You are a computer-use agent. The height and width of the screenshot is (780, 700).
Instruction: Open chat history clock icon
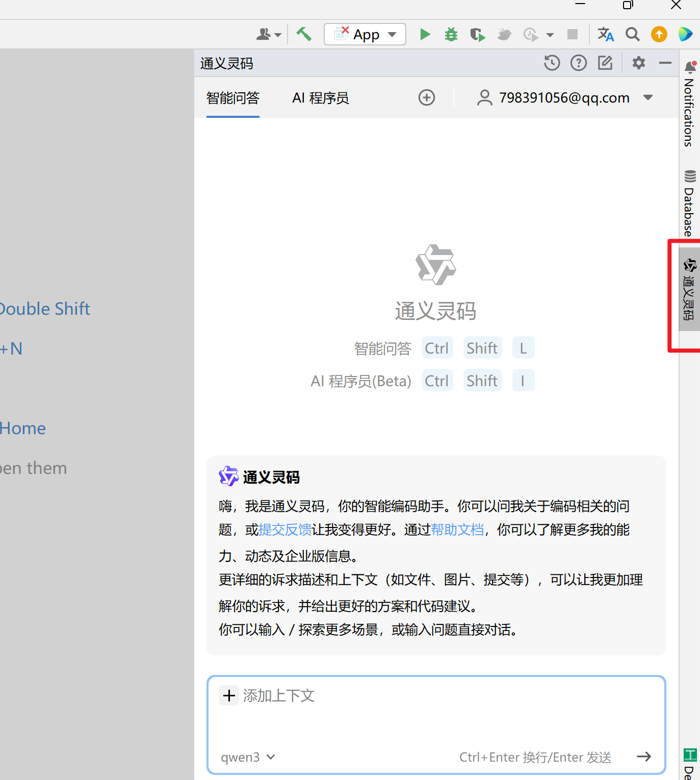552,63
